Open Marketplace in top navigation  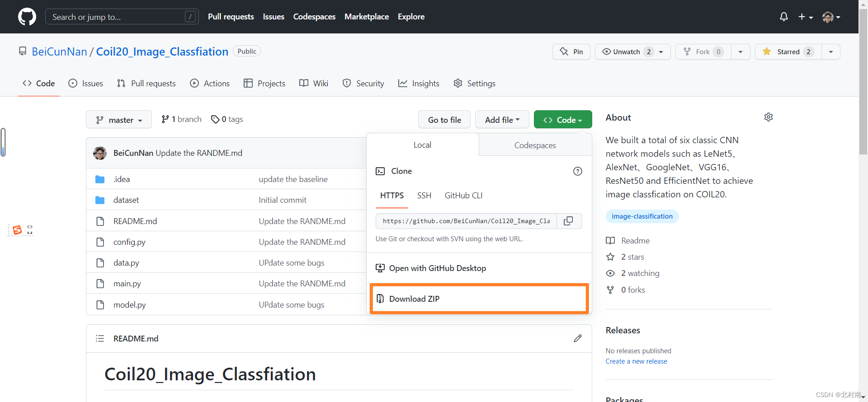pos(367,17)
